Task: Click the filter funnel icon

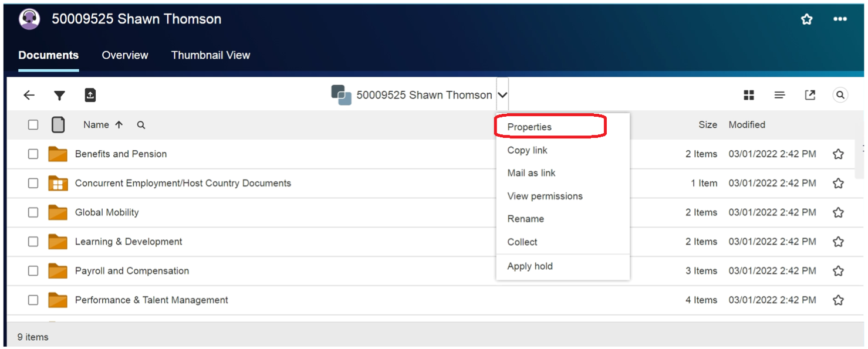Action: (59, 96)
